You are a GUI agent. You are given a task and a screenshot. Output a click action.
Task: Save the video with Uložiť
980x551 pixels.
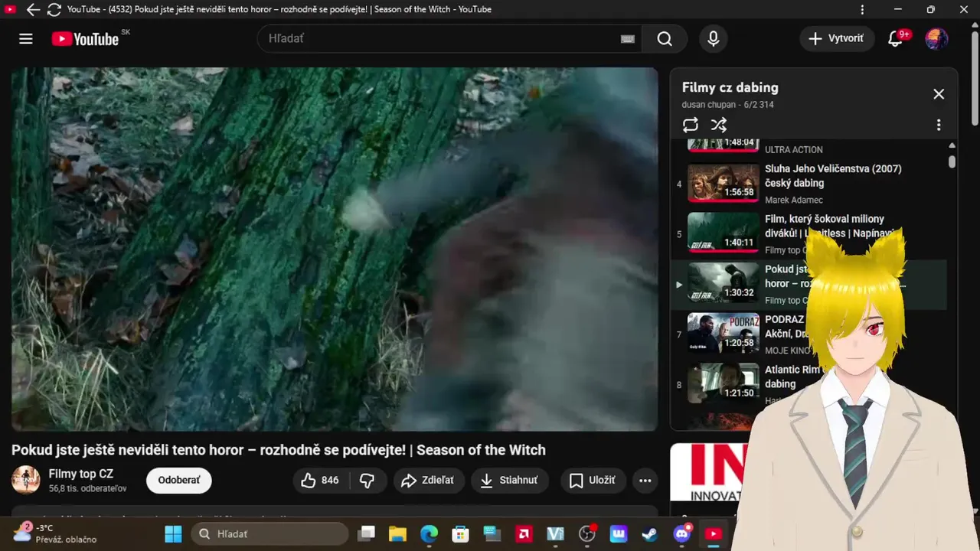click(x=593, y=480)
